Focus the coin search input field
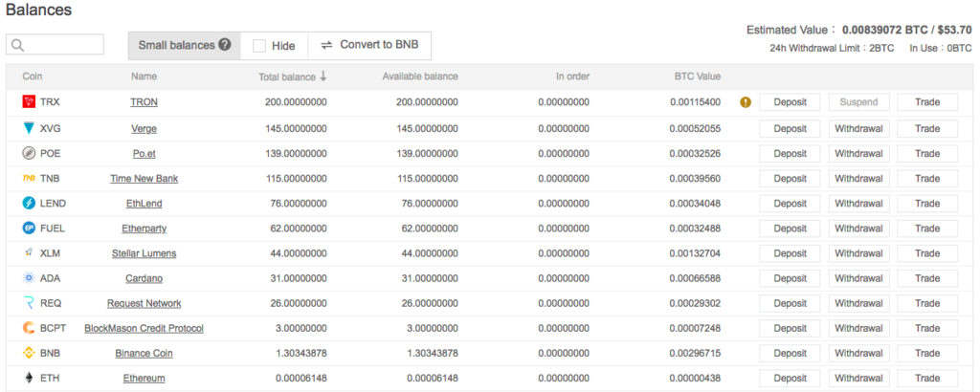Image resolution: width=980 pixels, height=392 pixels. (55, 44)
